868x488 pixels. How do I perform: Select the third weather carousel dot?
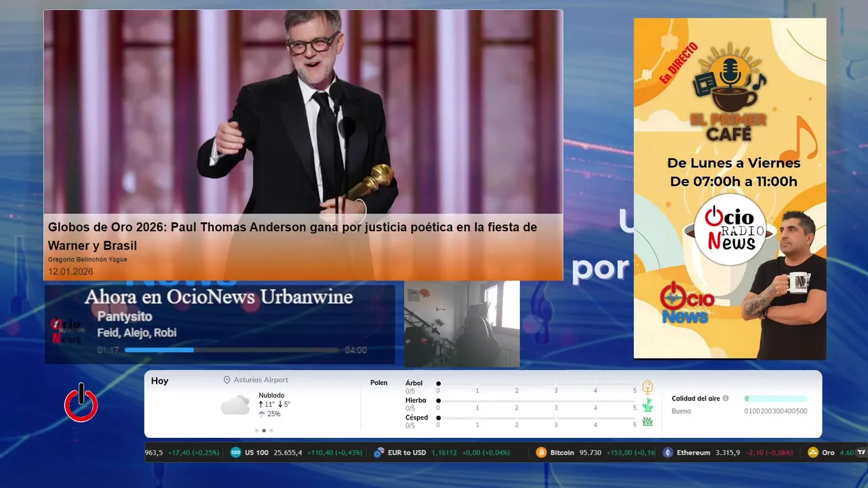(x=271, y=430)
